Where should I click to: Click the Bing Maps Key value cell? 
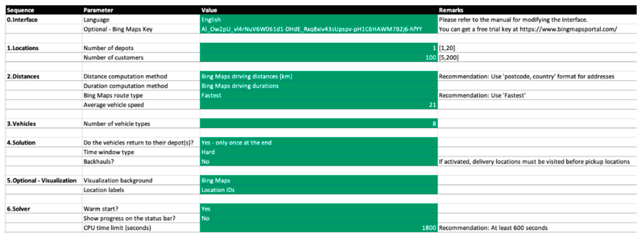coord(318,29)
